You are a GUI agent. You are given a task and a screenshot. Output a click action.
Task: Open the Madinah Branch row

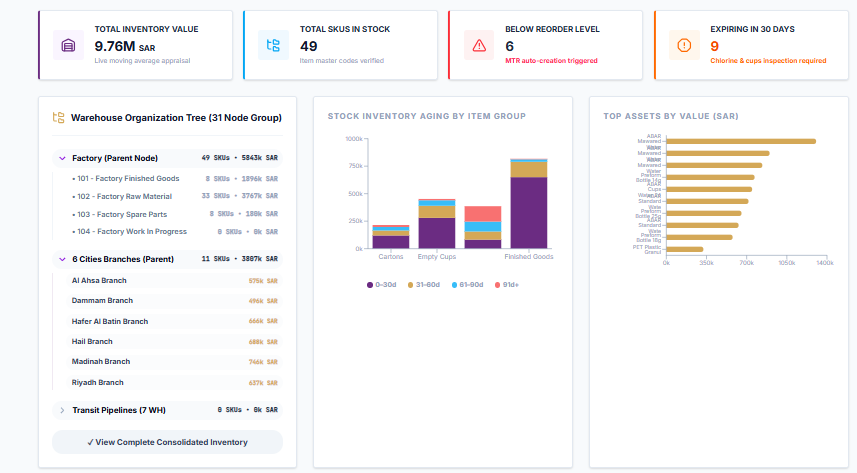[x=172, y=361]
